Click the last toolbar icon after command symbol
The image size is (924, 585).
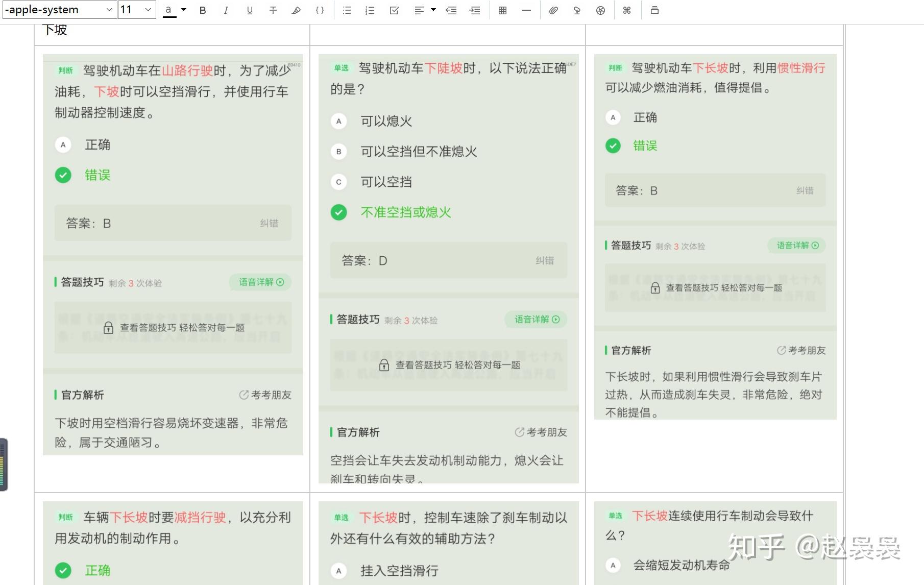tap(654, 10)
